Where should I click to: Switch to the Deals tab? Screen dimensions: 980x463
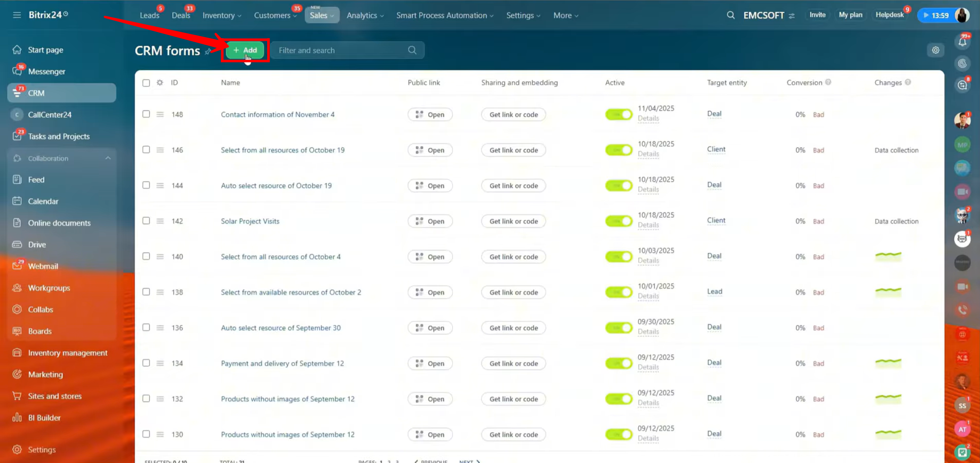181,15
